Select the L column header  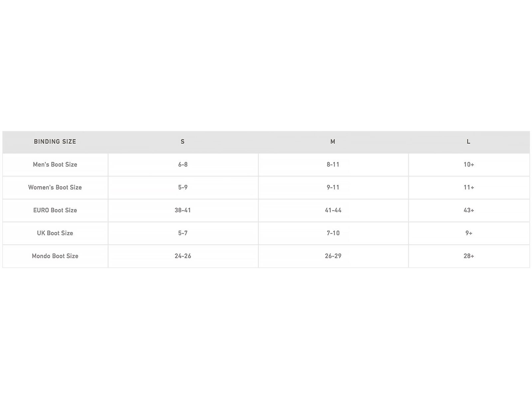tap(468, 142)
